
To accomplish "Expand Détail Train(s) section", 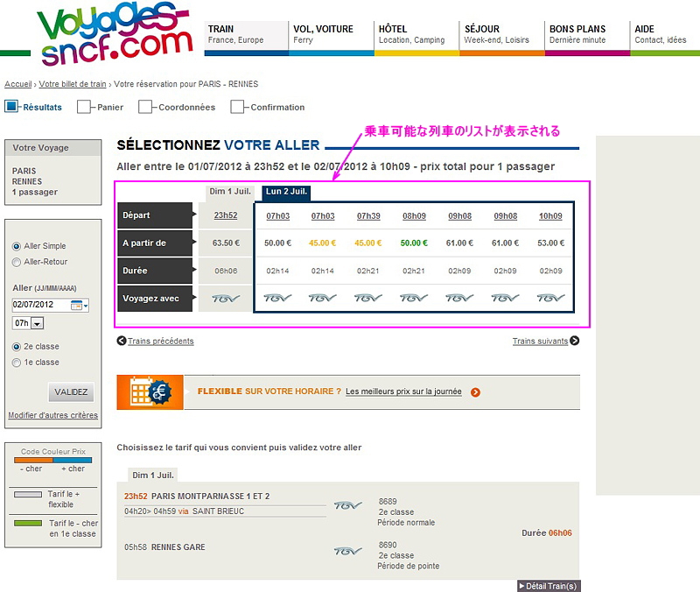I will pyautogui.click(x=549, y=586).
